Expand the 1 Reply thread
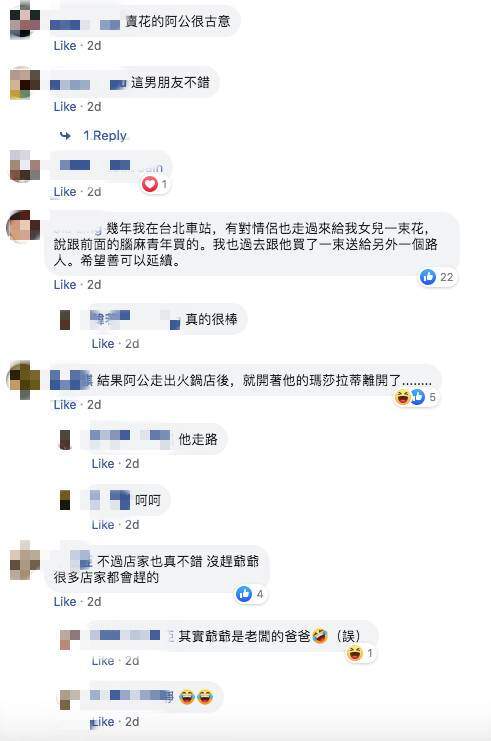Image resolution: width=491 pixels, height=741 pixels. click(105, 136)
